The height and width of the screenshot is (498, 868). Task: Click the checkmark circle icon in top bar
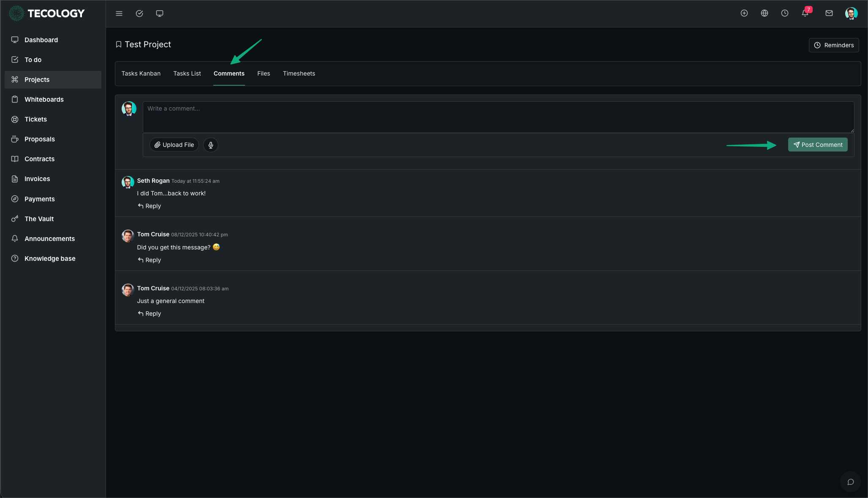pyautogui.click(x=139, y=14)
